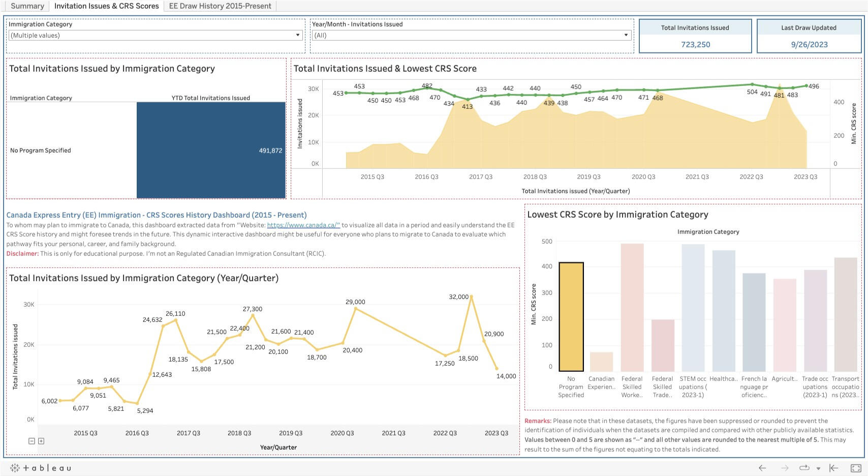Click the 32,000 peak data point

pyautogui.click(x=472, y=296)
